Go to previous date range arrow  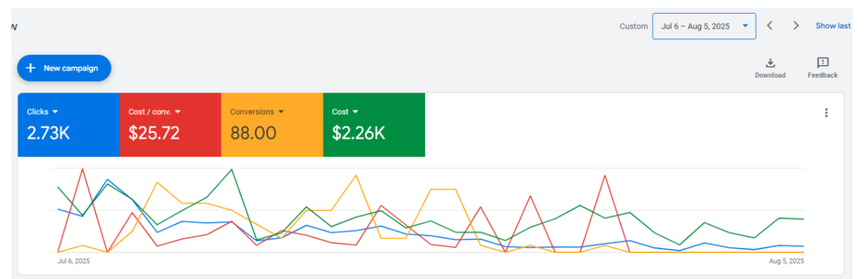click(x=770, y=25)
